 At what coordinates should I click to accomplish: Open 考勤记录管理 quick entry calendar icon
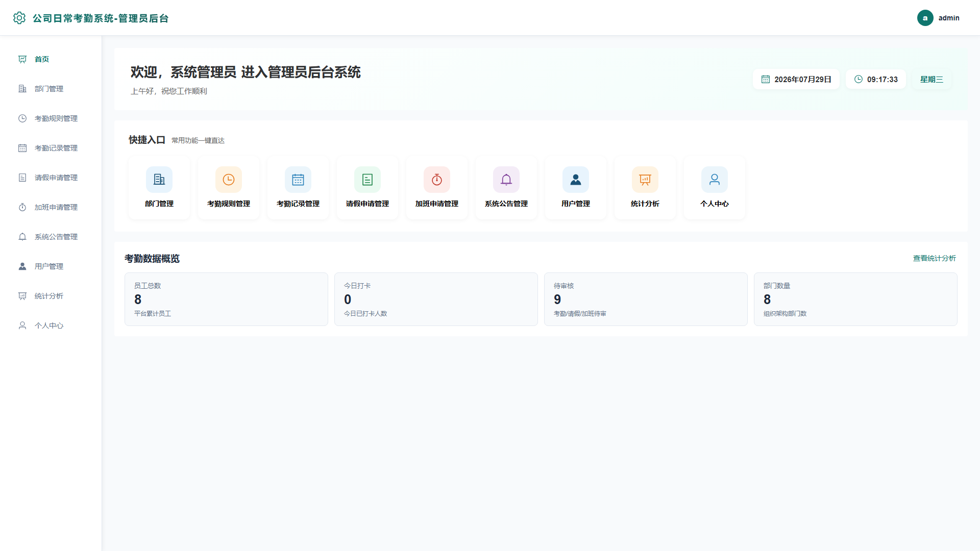click(x=298, y=180)
